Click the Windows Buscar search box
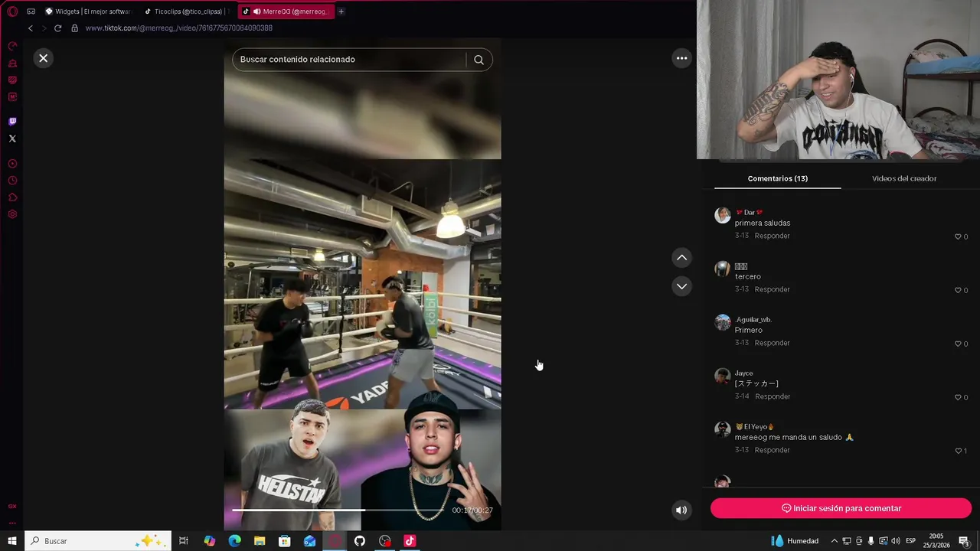The width and height of the screenshot is (980, 551). coord(98,541)
